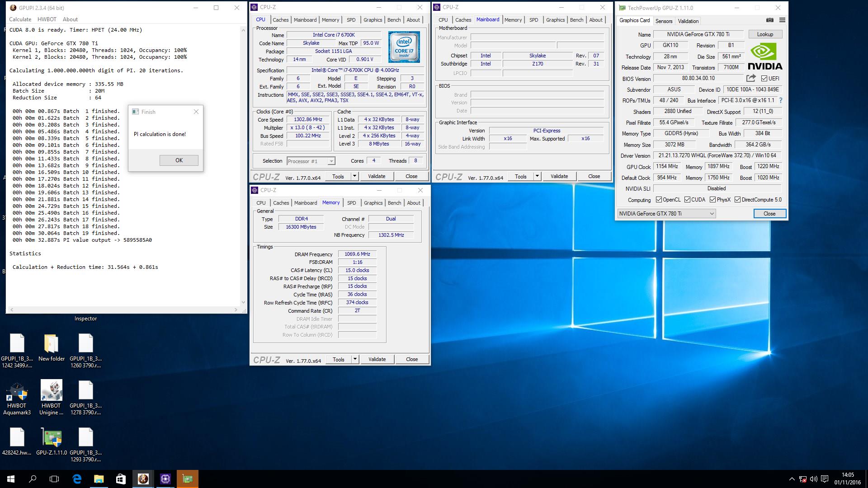The height and width of the screenshot is (488, 868).
Task: Switch to the Sensors tab in GPU-Z
Action: tap(664, 21)
